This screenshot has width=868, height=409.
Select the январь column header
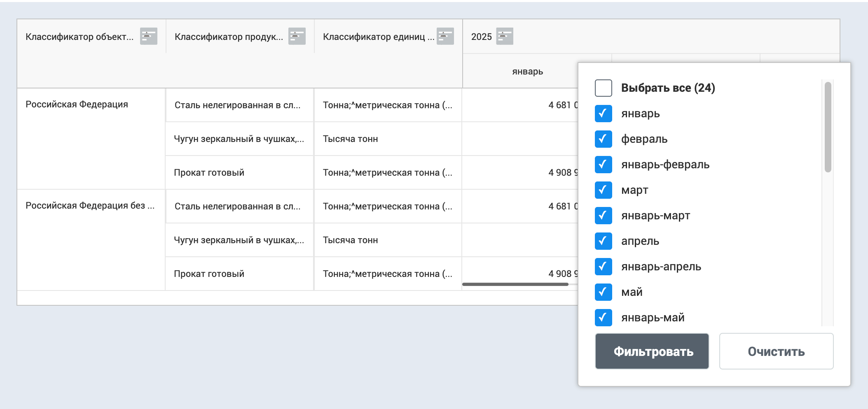[x=527, y=72]
